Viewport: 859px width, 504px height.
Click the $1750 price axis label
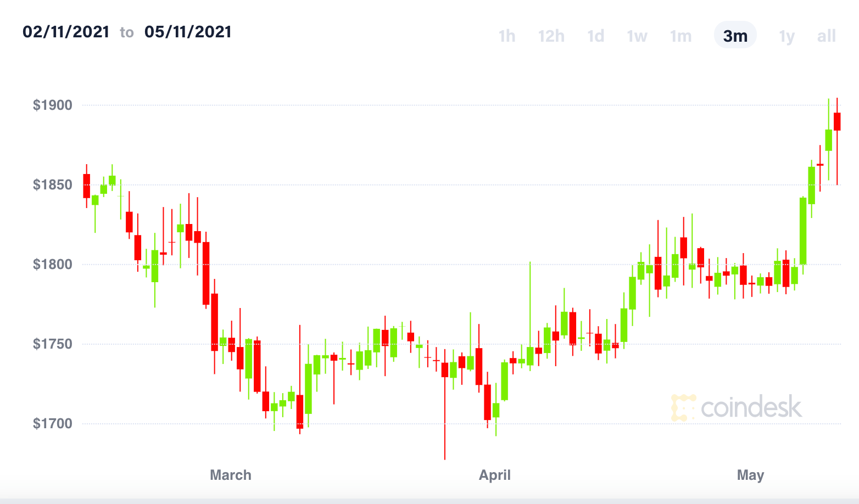point(53,344)
